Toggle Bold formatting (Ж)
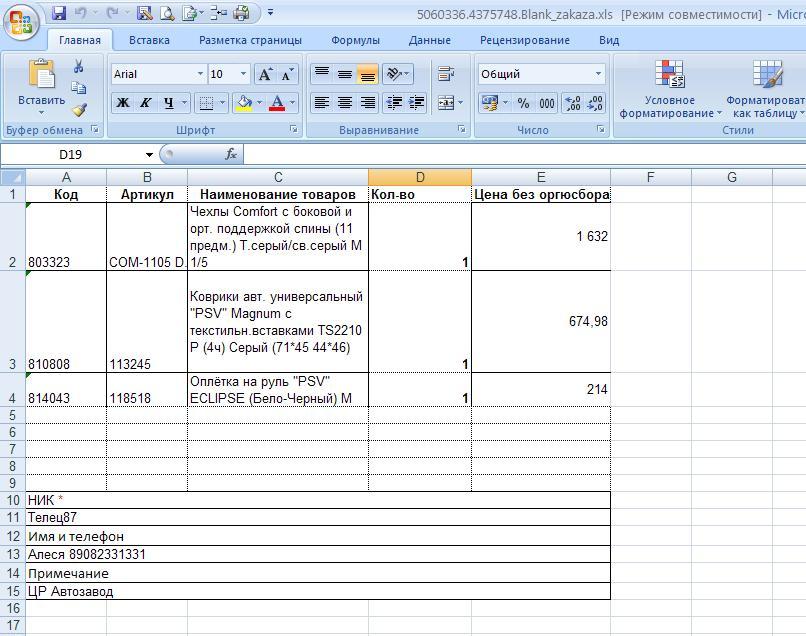This screenshot has width=806, height=636. (x=123, y=103)
